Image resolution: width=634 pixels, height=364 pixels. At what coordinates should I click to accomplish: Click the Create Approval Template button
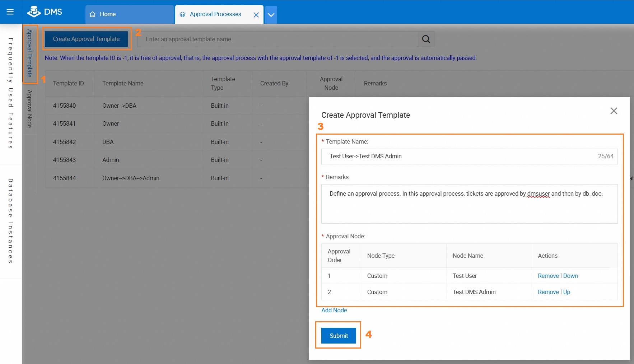click(86, 39)
